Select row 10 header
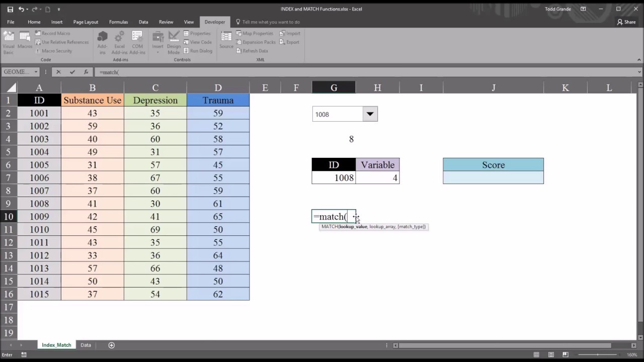Viewport: 644px width, 362px height. pos(9,217)
